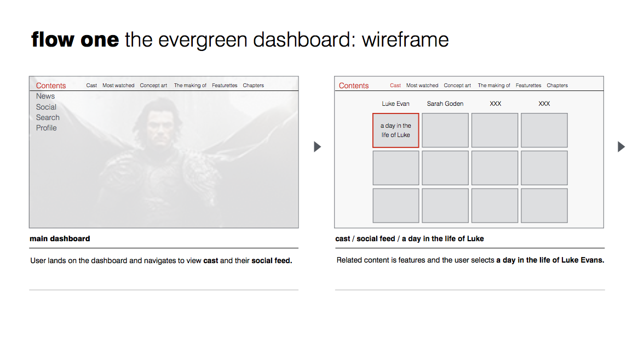Click the 'flow one' page title
The image size is (644, 341).
[x=75, y=40]
